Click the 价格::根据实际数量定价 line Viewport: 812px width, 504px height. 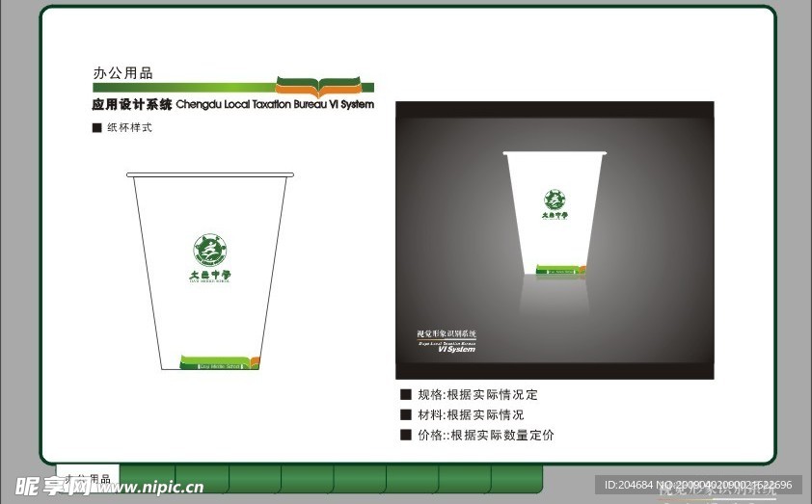[486, 436]
